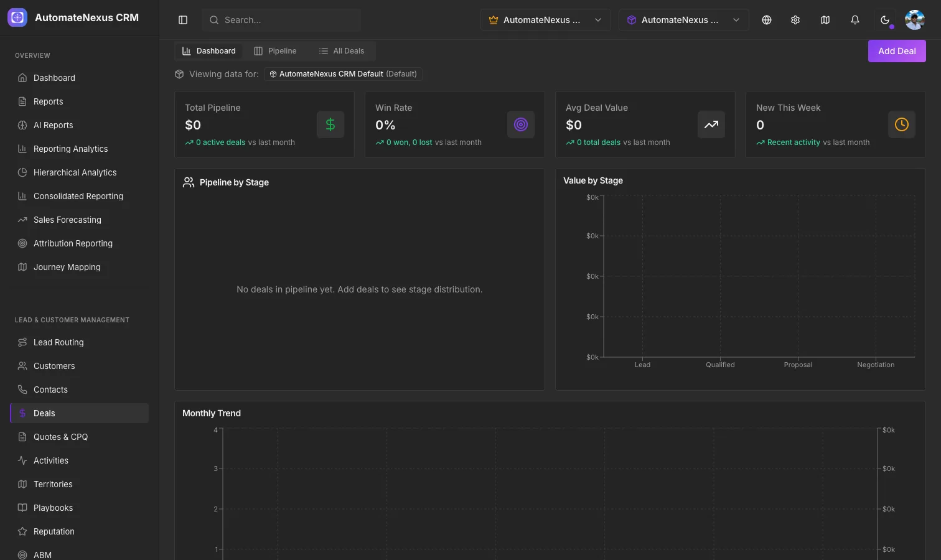This screenshot has height=560, width=941.
Task: Toggle the sidebar panel icon
Action: click(183, 20)
